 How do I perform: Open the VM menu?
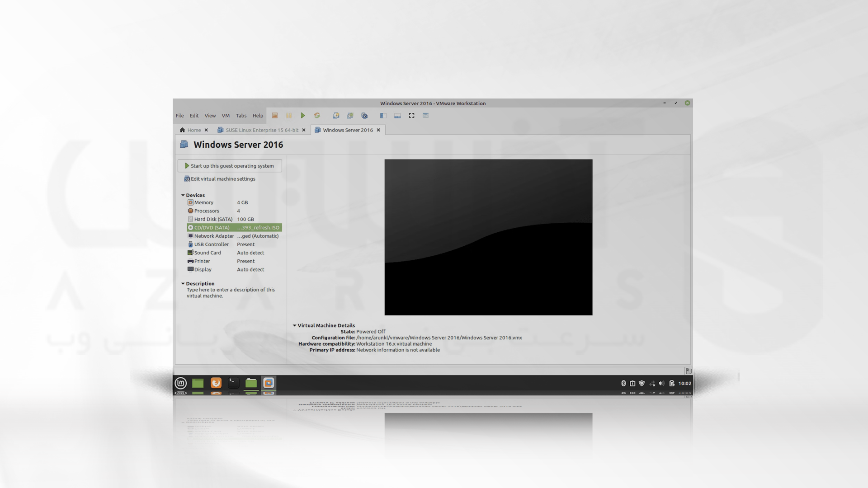[225, 116]
